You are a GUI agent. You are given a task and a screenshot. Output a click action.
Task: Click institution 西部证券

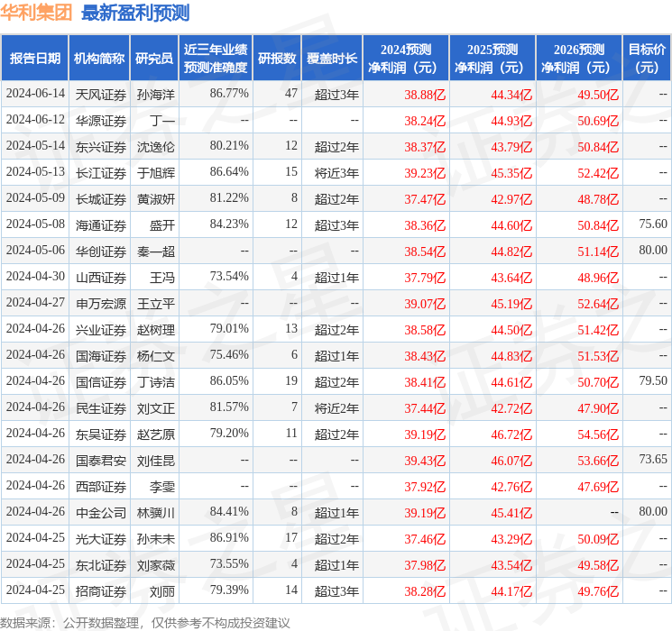click(101, 487)
